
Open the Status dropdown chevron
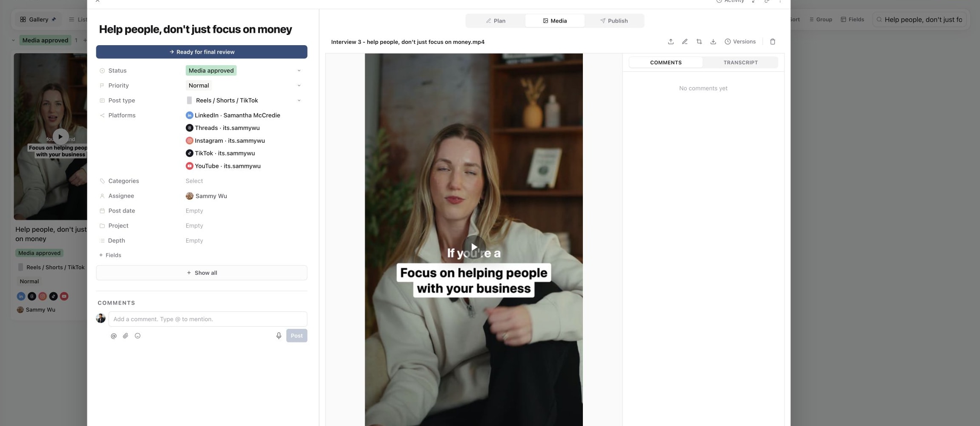[x=299, y=70]
